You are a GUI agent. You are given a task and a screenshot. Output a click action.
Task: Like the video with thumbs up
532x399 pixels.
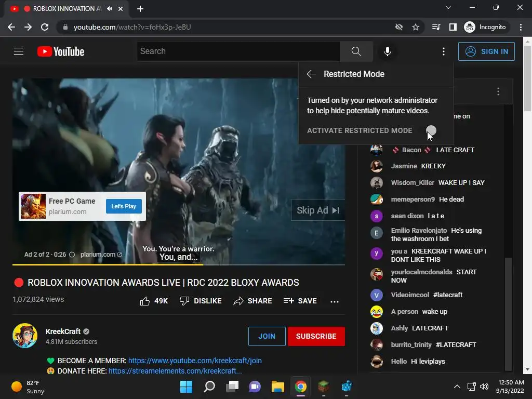point(154,301)
